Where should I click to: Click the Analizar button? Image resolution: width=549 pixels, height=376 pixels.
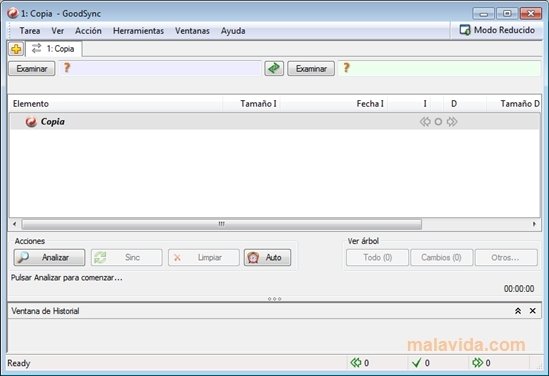tap(49, 257)
